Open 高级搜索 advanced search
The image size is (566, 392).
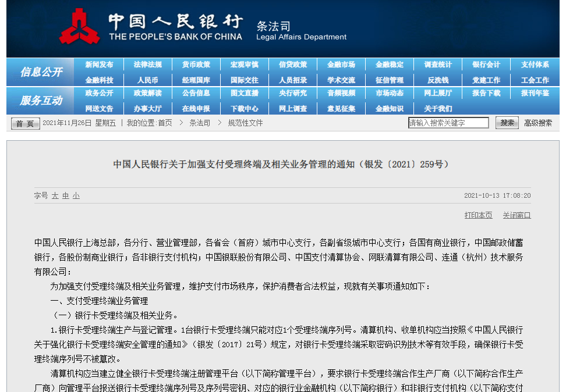tap(537, 123)
